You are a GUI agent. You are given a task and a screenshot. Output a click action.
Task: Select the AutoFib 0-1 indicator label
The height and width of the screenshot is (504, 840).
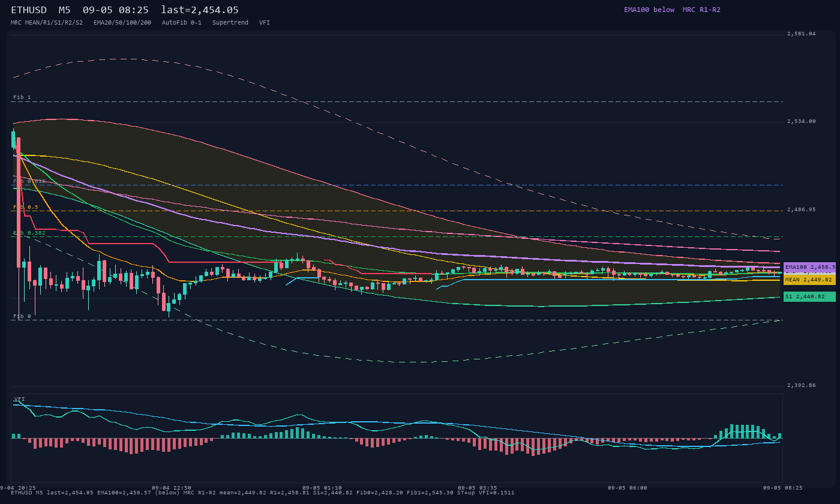(x=182, y=22)
